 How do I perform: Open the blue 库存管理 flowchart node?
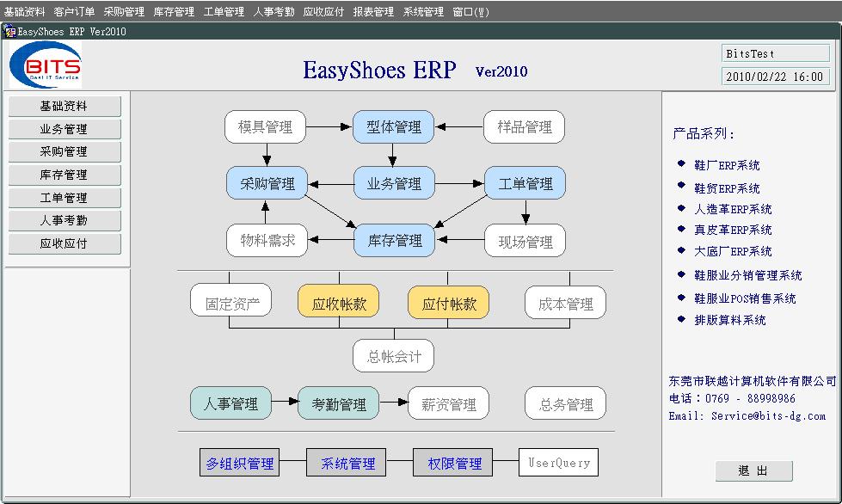[395, 241]
